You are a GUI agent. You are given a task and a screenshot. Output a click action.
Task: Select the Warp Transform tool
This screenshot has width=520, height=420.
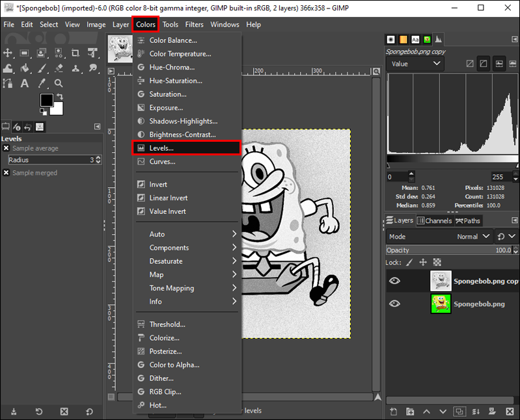[x=8, y=68]
